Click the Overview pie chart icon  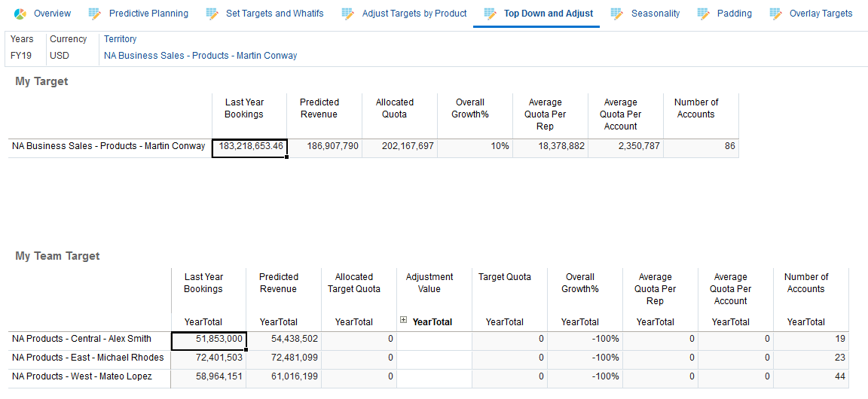point(20,14)
